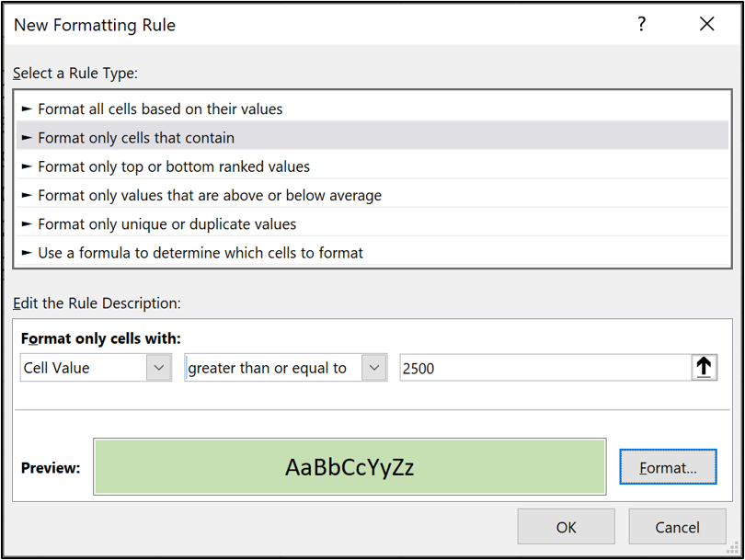The width and height of the screenshot is (745, 560).
Task: Click the Help question mark icon
Action: point(641,25)
